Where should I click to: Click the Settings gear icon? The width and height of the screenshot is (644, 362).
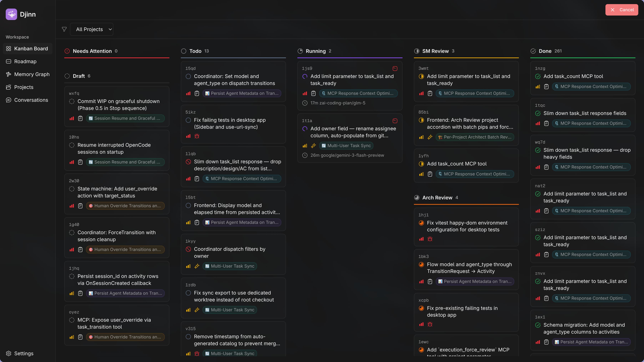tap(9, 353)
